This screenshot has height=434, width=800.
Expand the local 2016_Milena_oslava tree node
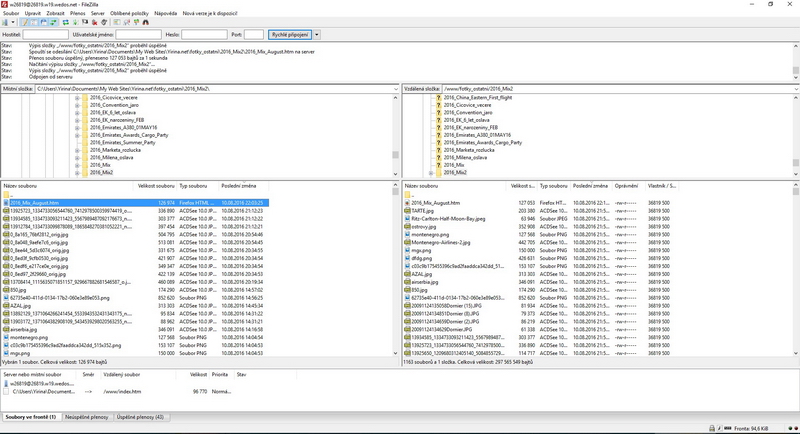point(77,157)
